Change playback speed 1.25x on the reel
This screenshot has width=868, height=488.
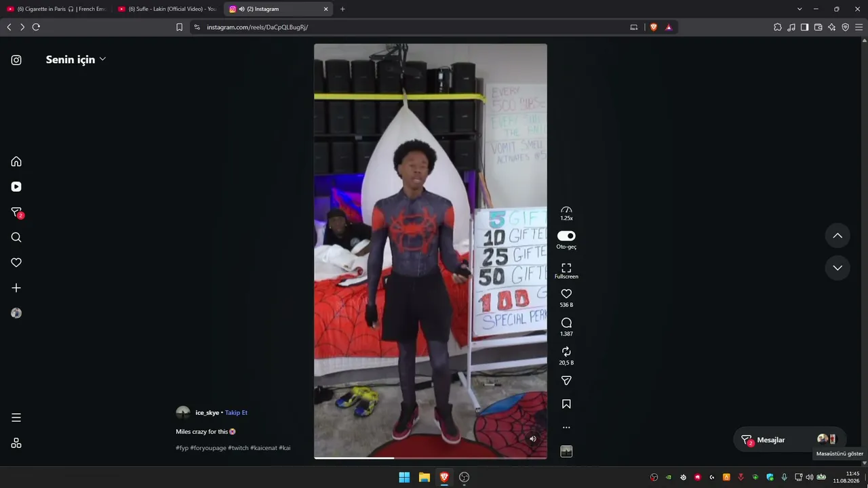tap(566, 213)
